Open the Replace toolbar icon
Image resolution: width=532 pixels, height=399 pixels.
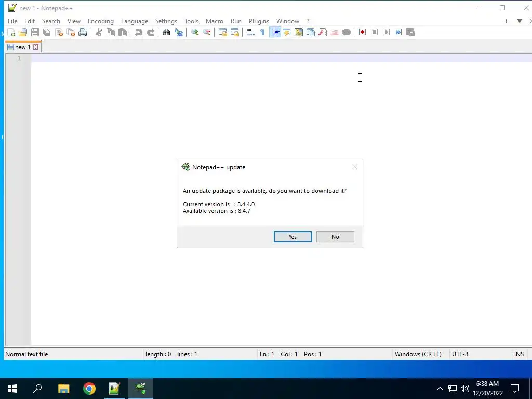[x=179, y=32]
